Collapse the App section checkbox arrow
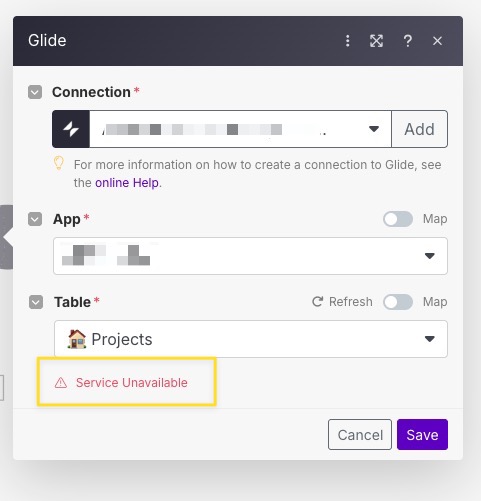This screenshot has height=501, width=481. pos(35,219)
